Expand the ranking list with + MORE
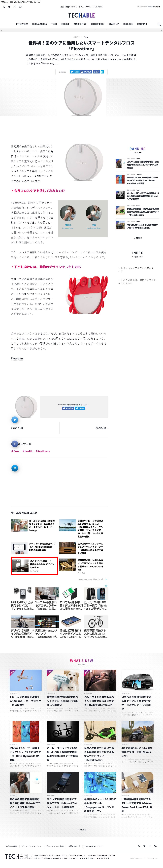This screenshot has width=163, height=868. (138, 238)
